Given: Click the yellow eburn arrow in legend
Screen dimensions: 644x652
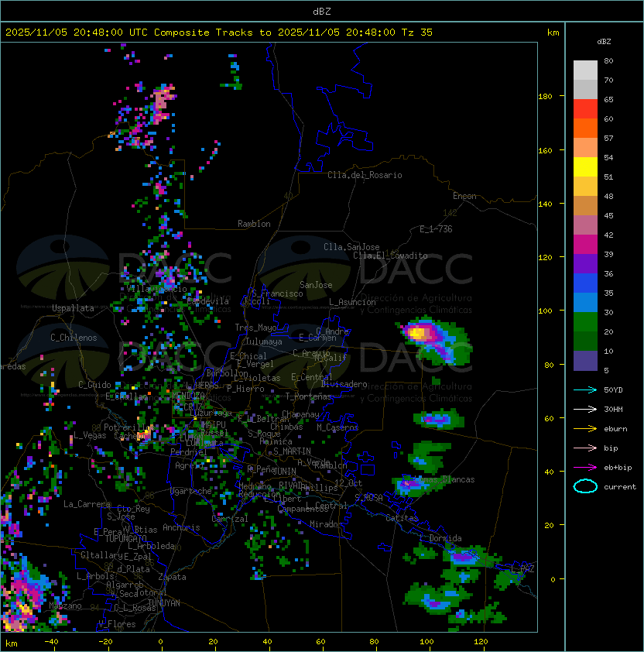Looking at the screenshot, I should pos(585,429).
